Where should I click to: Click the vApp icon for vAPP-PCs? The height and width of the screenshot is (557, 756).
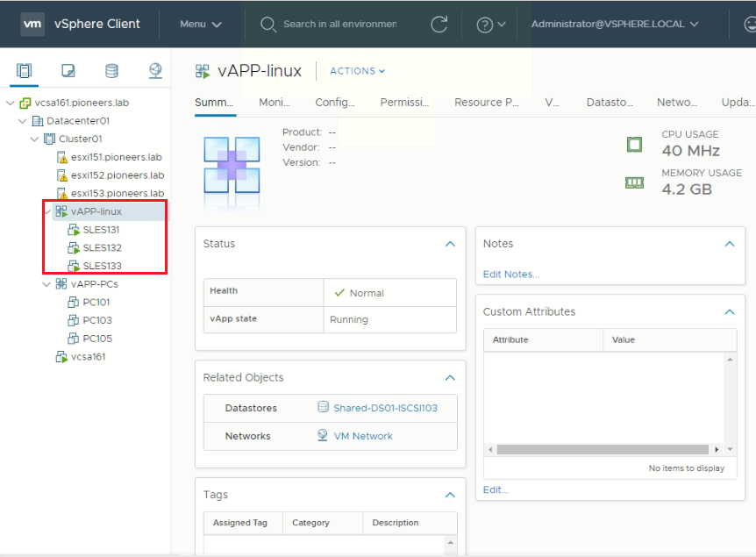click(61, 284)
